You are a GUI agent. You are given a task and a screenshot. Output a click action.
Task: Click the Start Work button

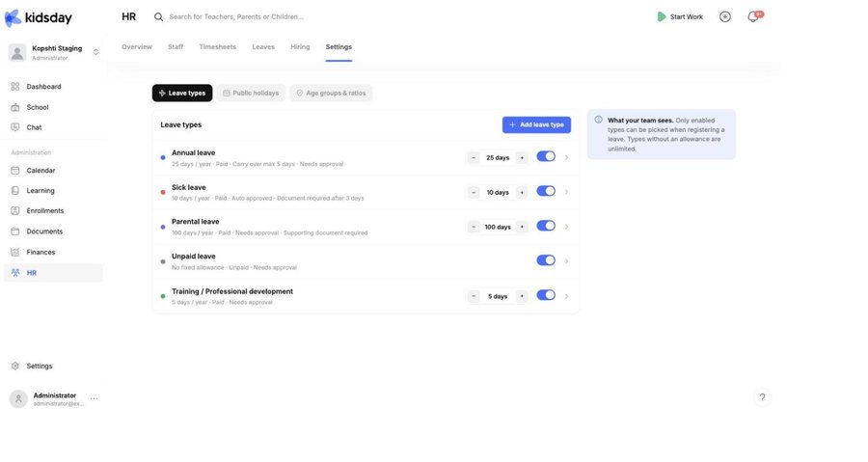[x=680, y=16]
